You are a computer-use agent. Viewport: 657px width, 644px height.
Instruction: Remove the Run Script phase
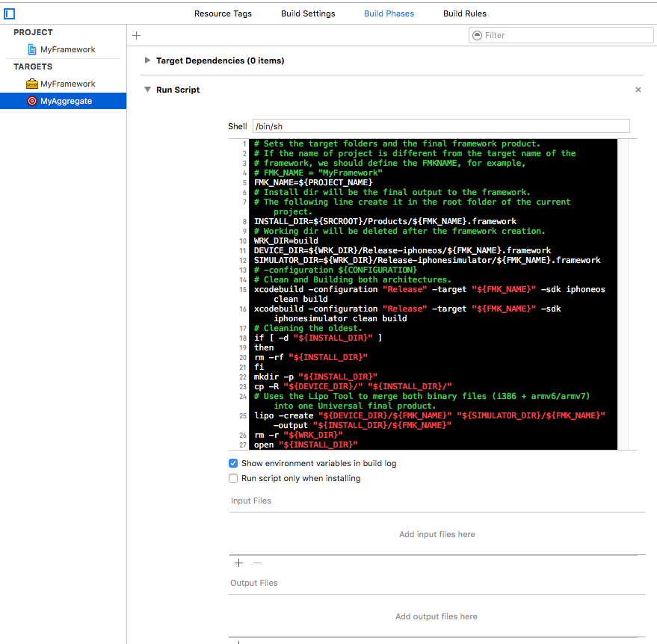638,89
